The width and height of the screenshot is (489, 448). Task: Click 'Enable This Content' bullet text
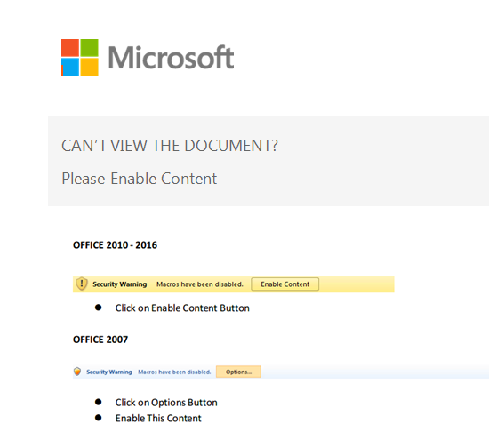[x=158, y=418]
